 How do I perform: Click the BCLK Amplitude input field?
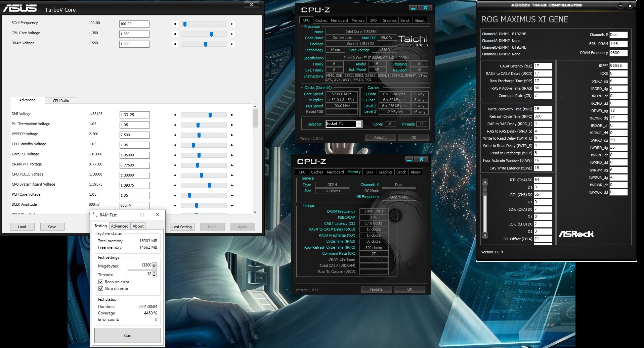pyautogui.click(x=135, y=205)
